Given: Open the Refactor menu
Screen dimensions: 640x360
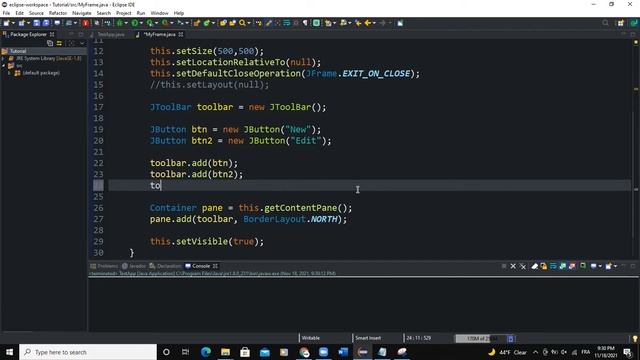Looking at the screenshot, I should (58, 13).
